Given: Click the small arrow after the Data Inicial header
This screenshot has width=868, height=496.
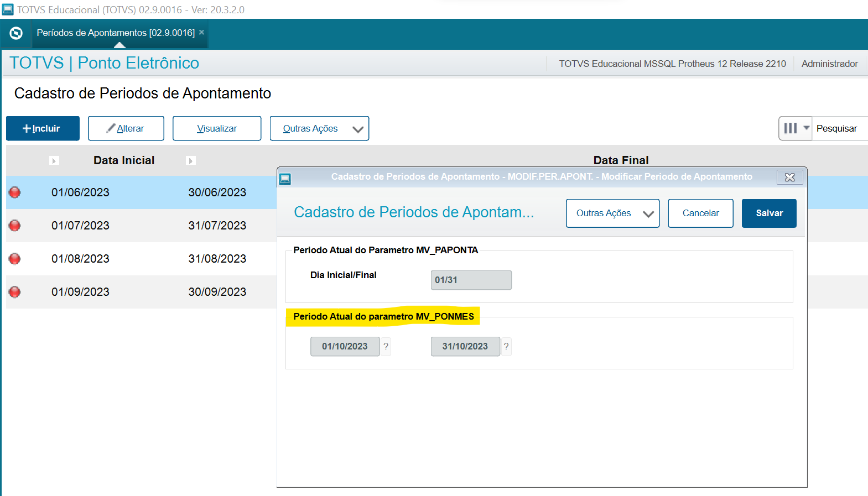Looking at the screenshot, I should tap(191, 161).
